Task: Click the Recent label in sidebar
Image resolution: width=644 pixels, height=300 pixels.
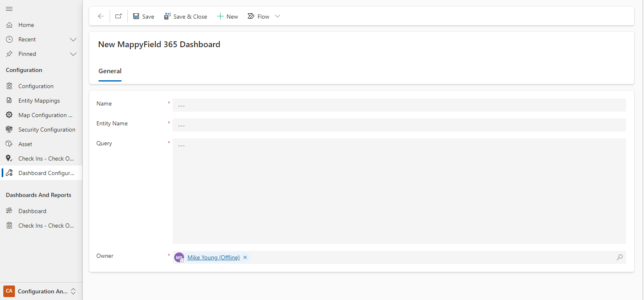Action: click(x=27, y=39)
